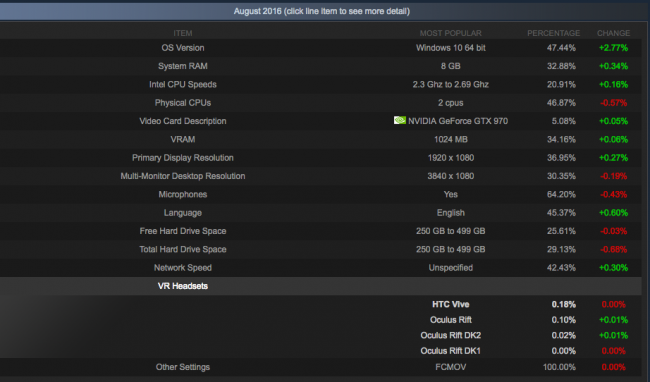Click the -0.43% Microphones change value
Screen dimensions: 650x382
coord(614,194)
